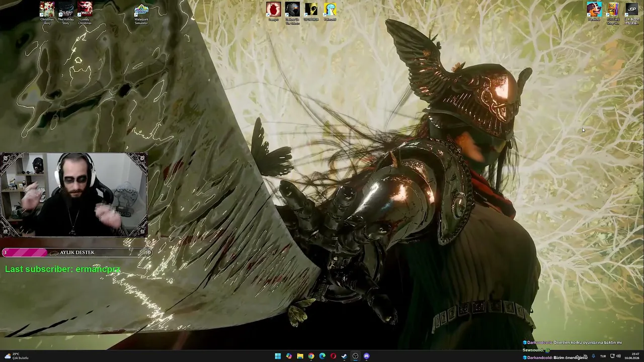Launch the TCG Card Shop Simulator shortcut
Screen dimensions: 644x362
tap(613, 13)
